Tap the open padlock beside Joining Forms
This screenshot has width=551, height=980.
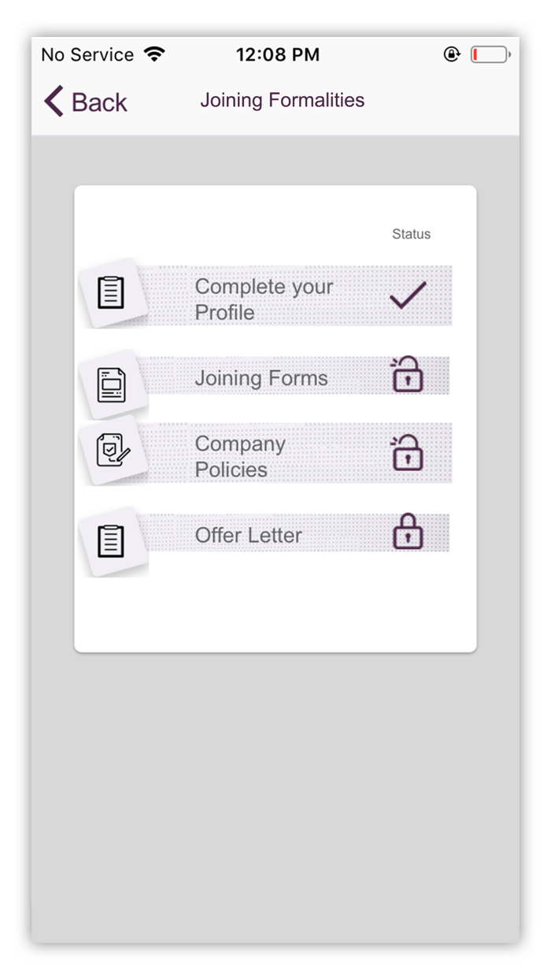407,374
